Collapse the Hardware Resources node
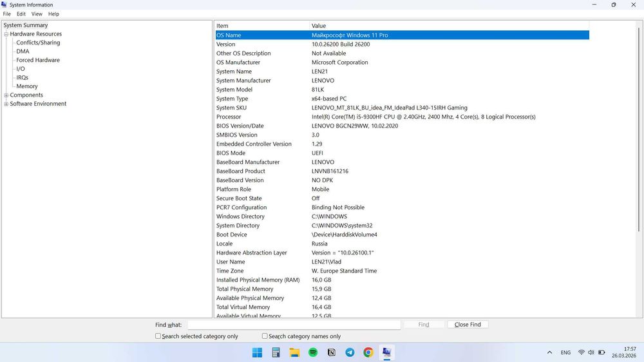Screen dimensions: 644x362 (6, 34)
